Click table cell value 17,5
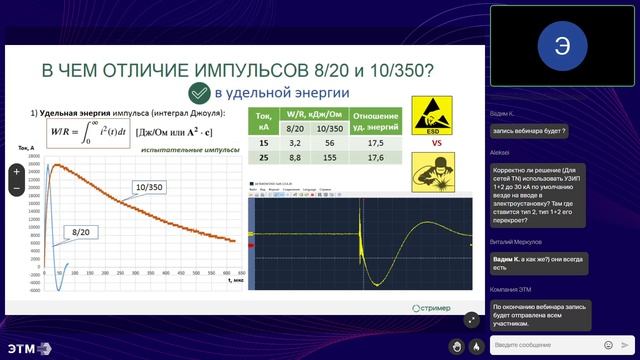This screenshot has height=360, width=640. (376, 143)
